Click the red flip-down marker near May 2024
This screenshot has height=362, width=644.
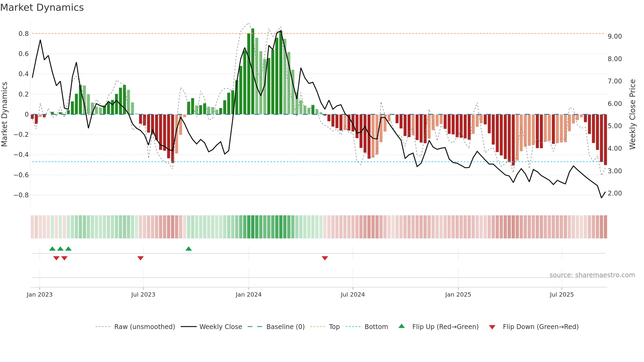[x=325, y=258]
